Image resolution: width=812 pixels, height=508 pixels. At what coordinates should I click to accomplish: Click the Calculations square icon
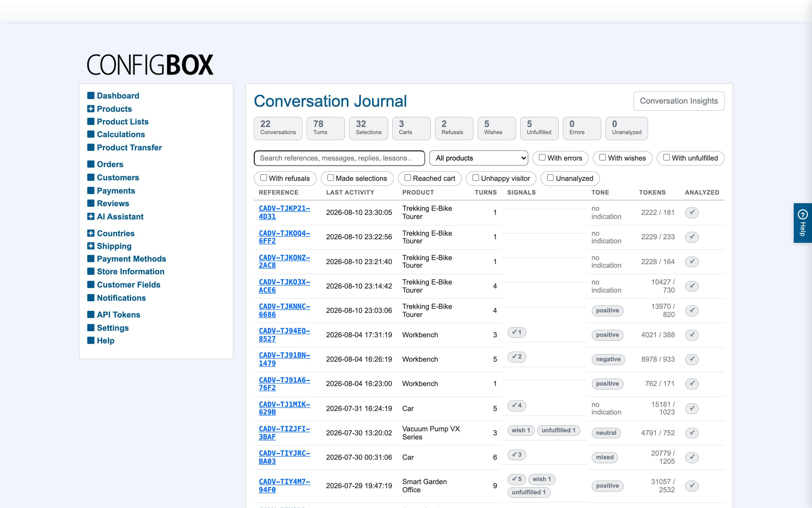click(91, 134)
